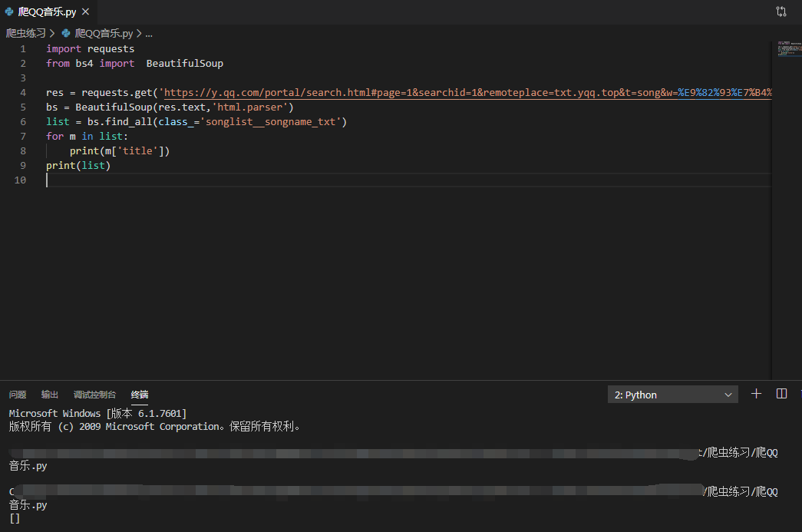Open a new terminal with the plus icon
This screenshot has width=802, height=532.
pos(756,394)
